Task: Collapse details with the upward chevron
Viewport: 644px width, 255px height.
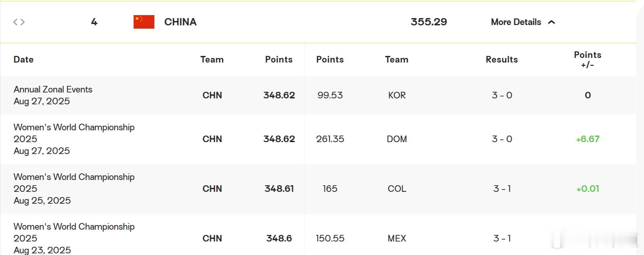Action: (551, 22)
